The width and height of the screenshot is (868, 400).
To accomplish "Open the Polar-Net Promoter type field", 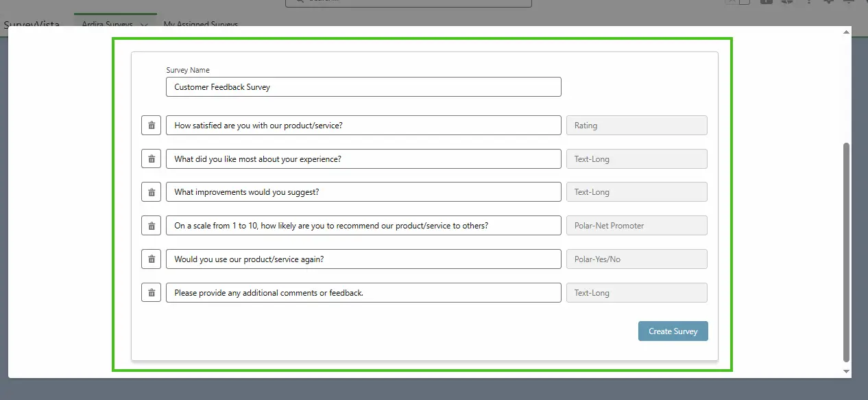I will [x=636, y=226].
